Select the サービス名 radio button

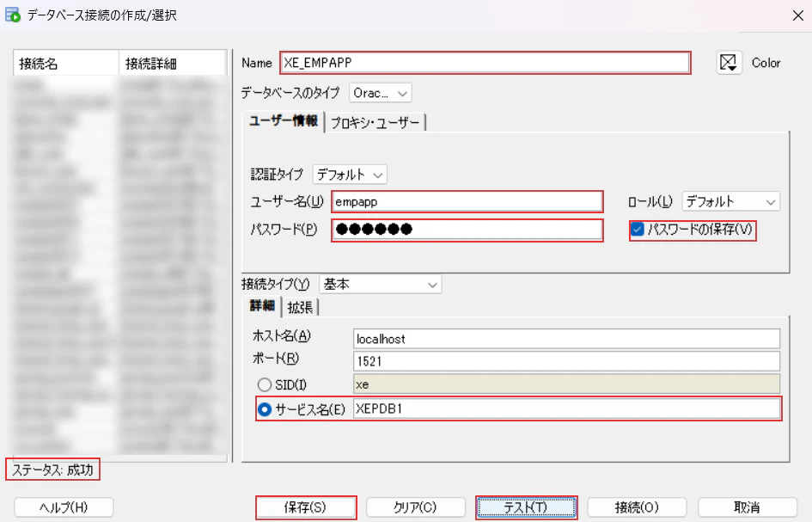pyautogui.click(x=265, y=409)
